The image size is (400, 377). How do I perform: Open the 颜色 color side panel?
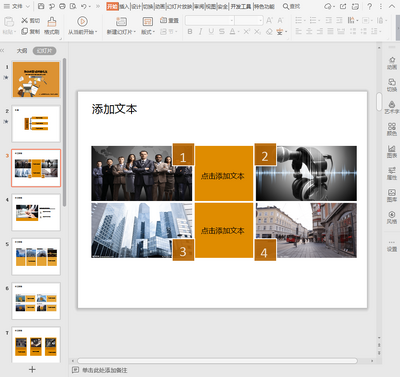click(x=392, y=129)
